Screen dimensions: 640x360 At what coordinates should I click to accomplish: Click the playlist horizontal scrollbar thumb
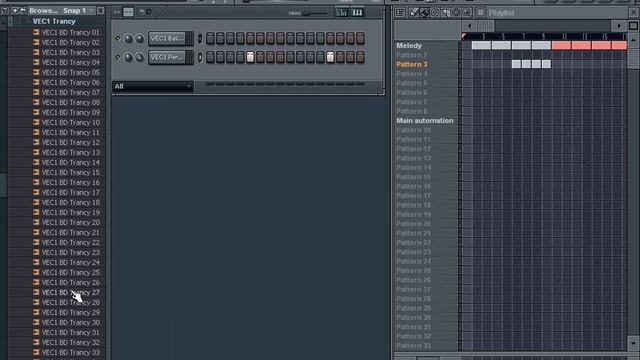(486, 26)
